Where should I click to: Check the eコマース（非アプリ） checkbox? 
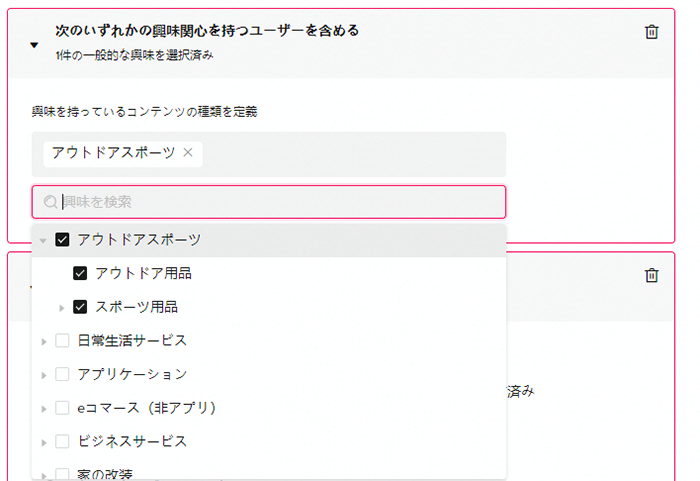[x=62, y=408]
